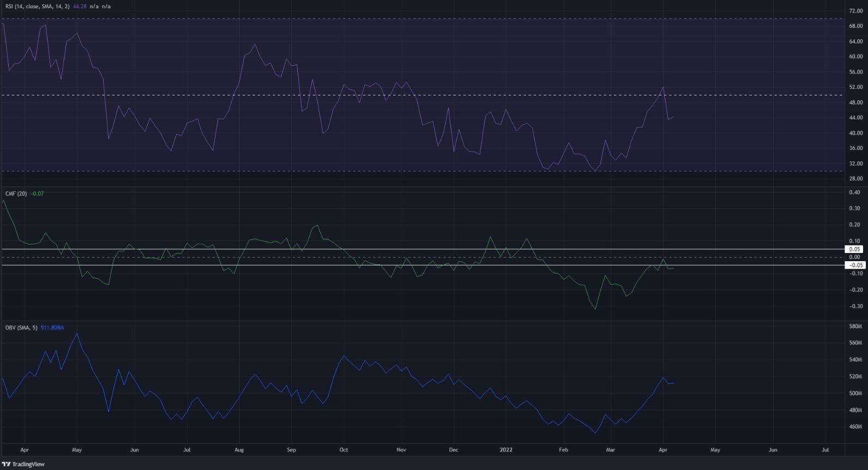Click the 2022 label on time axis
The image size is (868, 470).
tap(507, 450)
